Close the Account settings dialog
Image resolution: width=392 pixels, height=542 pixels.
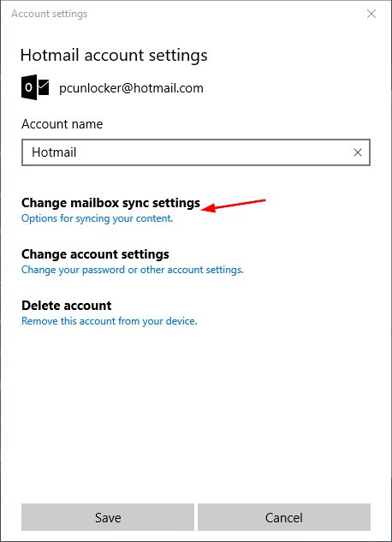[x=371, y=14]
